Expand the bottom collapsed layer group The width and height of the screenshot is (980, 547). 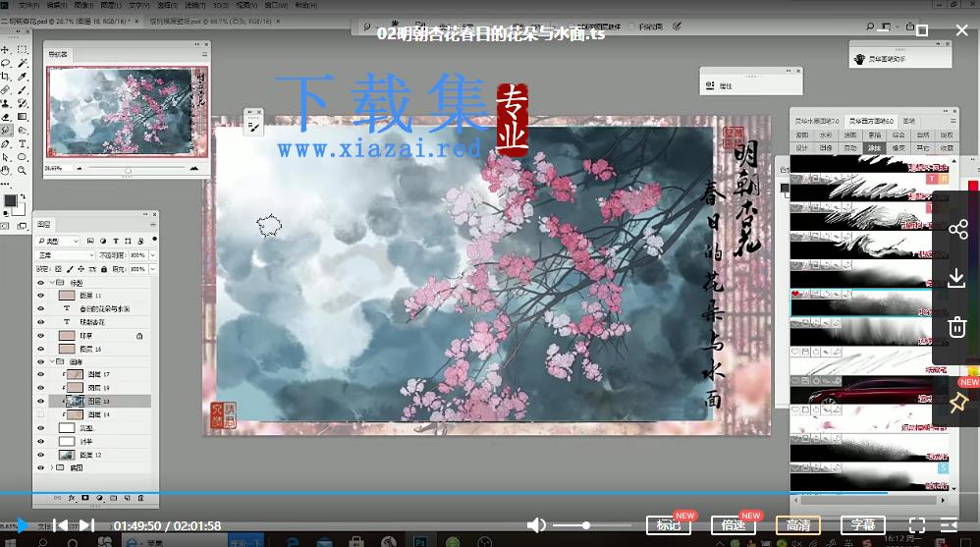point(52,467)
